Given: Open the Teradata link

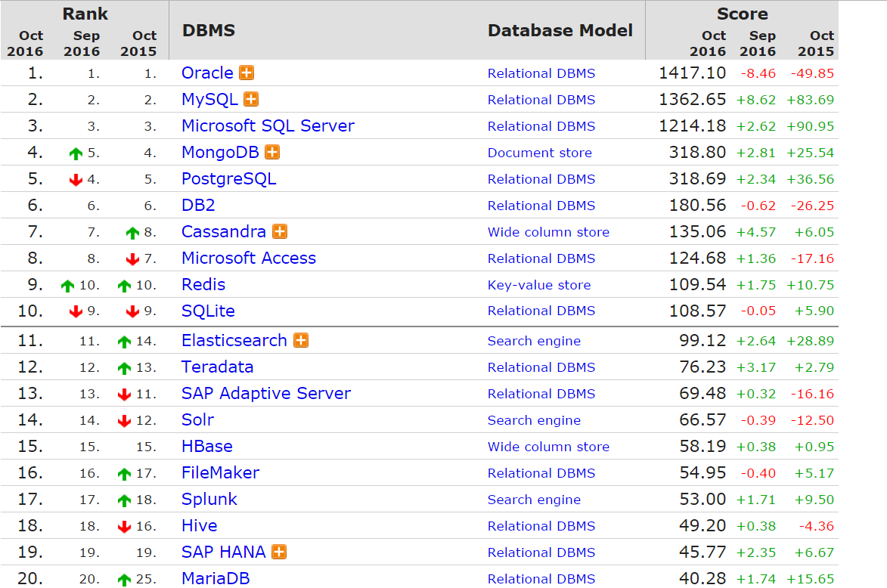Looking at the screenshot, I should tap(217, 367).
